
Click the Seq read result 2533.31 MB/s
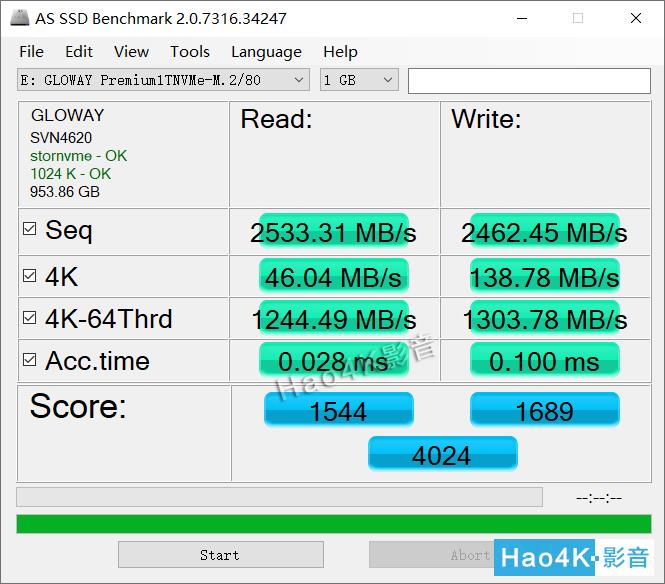[333, 232]
